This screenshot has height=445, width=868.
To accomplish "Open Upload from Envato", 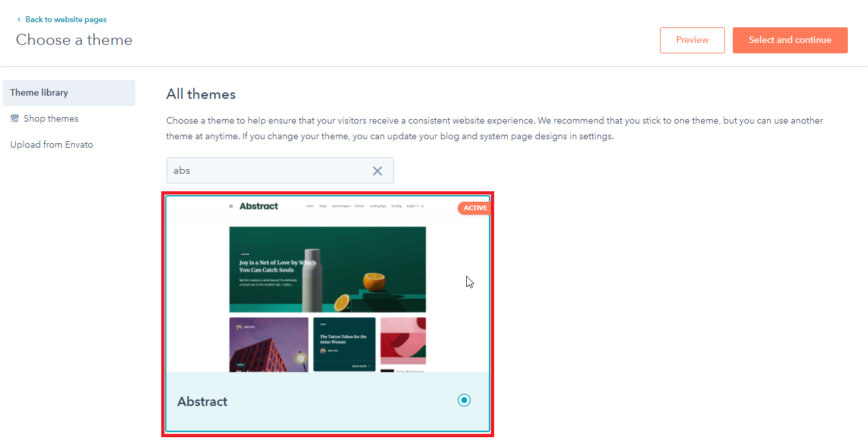I will click(x=52, y=144).
